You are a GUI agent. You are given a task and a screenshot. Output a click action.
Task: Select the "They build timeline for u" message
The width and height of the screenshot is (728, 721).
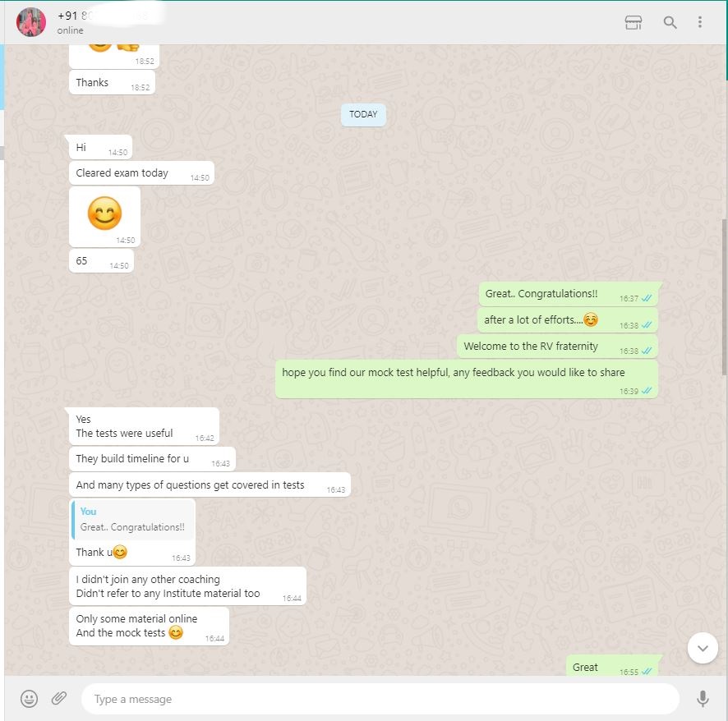tap(152, 459)
